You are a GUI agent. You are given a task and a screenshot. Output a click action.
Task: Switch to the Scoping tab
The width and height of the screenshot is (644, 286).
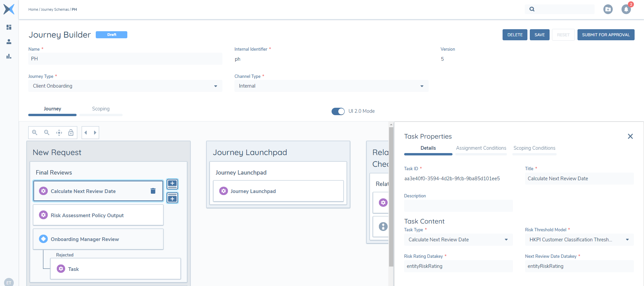click(x=101, y=109)
